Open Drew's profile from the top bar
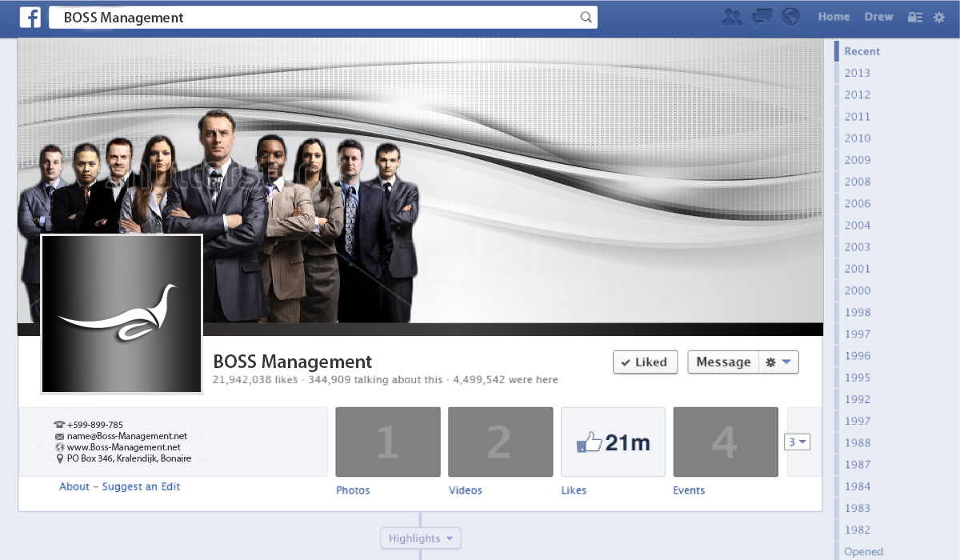This screenshot has height=560, width=960. click(878, 17)
